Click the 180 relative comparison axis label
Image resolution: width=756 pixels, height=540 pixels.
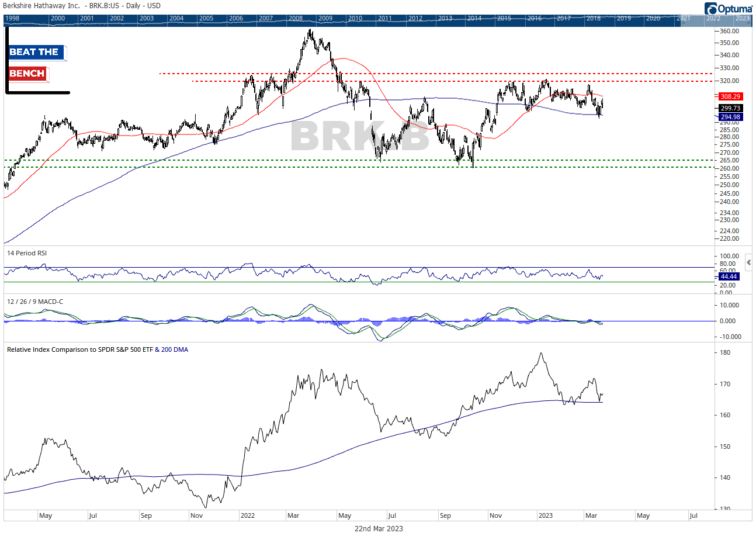[x=726, y=353]
